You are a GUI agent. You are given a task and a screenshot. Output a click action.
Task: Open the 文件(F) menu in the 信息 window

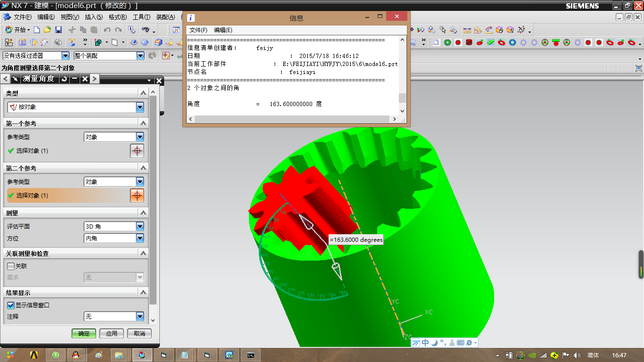[x=198, y=30]
